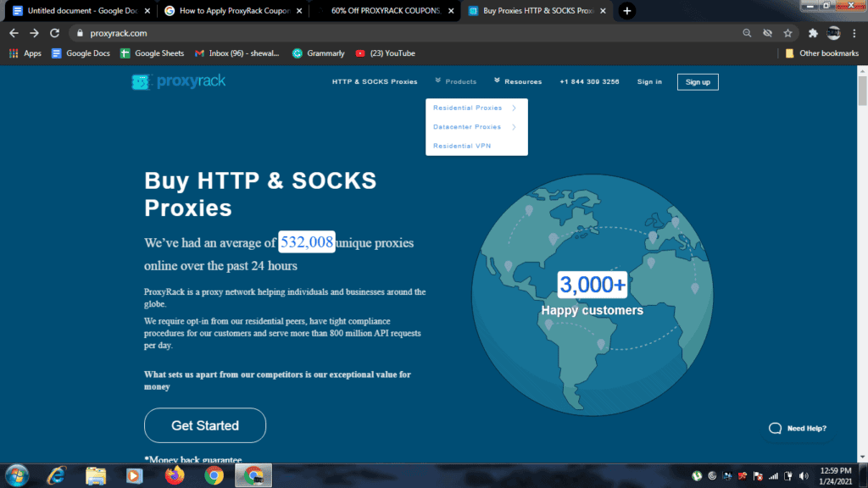Click the 3,000+ happy customers badge

(x=593, y=285)
